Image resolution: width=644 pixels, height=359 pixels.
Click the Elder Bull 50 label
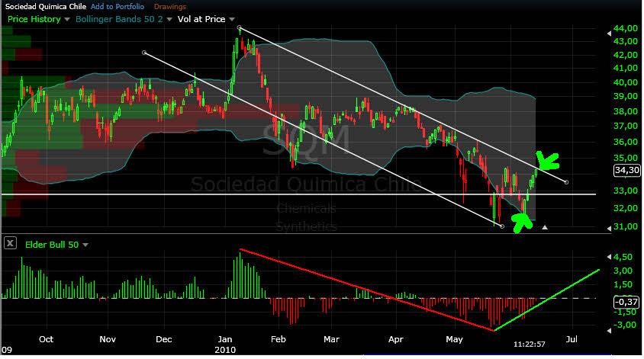[x=52, y=245]
